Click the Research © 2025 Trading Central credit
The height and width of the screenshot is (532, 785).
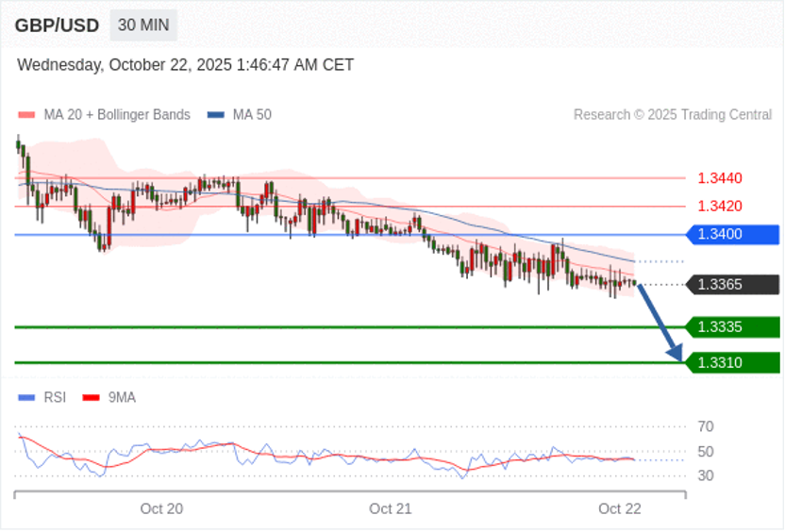coord(673,115)
